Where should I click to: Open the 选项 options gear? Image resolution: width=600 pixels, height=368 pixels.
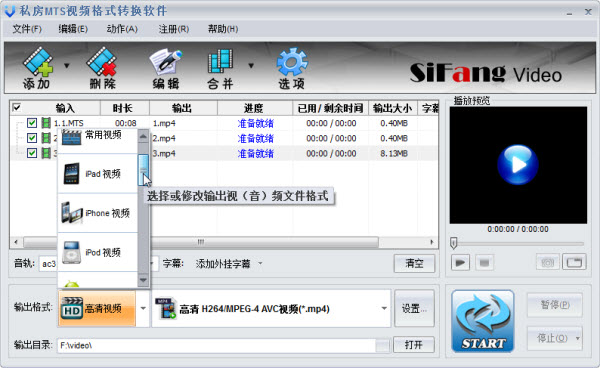click(292, 68)
